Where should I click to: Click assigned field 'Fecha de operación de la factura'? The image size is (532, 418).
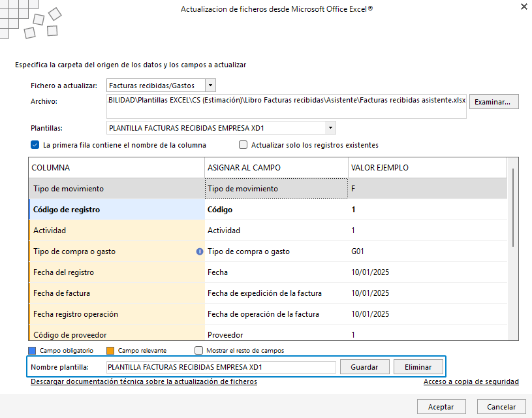[276, 314]
